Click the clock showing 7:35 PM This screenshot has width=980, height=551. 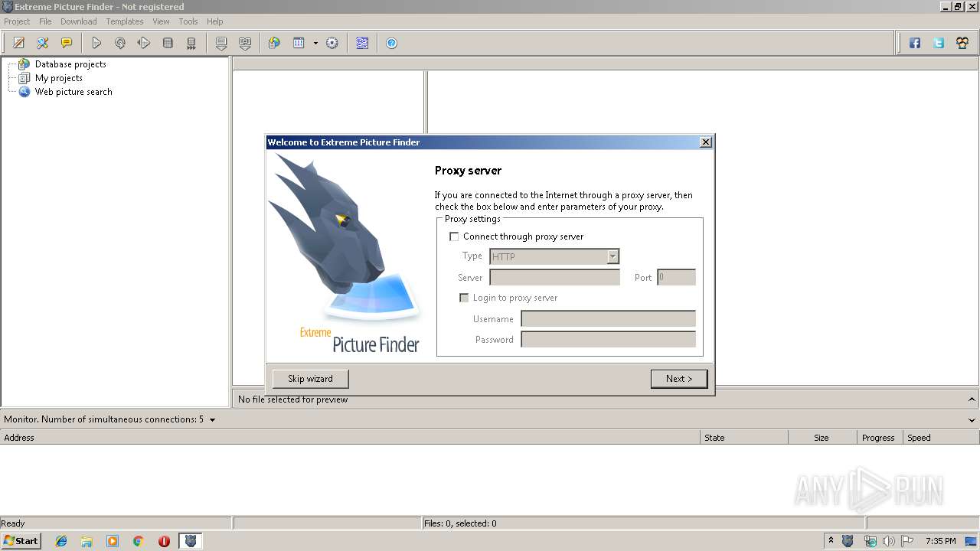[x=941, y=541]
